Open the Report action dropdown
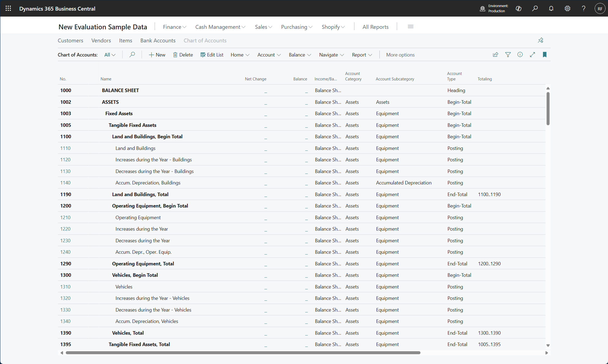This screenshot has height=364, width=608. [362, 55]
